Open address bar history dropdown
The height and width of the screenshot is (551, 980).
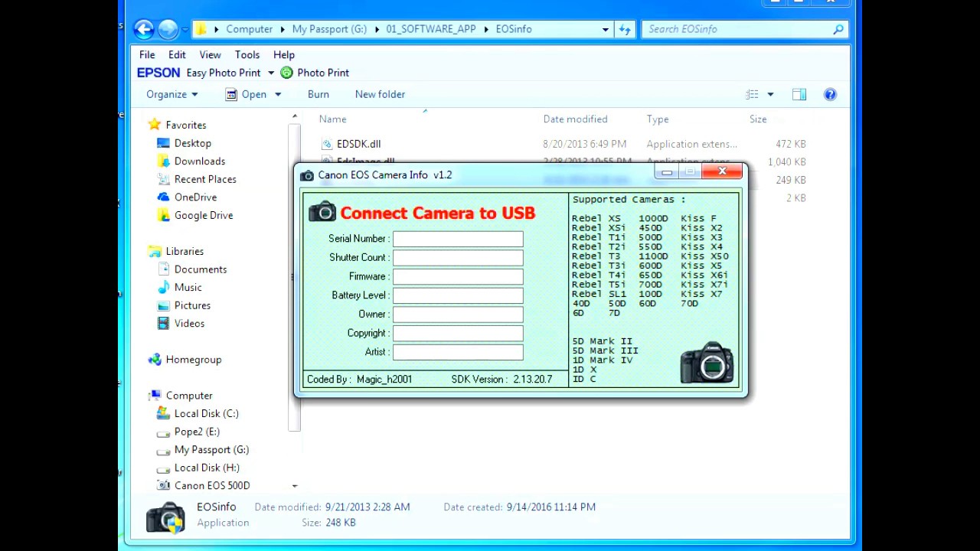tap(605, 29)
